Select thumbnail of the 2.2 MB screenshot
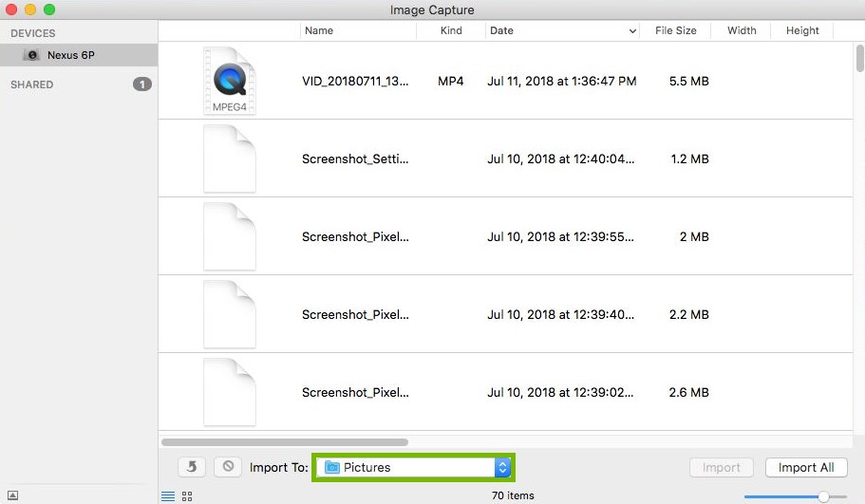The image size is (865, 504). 230,314
